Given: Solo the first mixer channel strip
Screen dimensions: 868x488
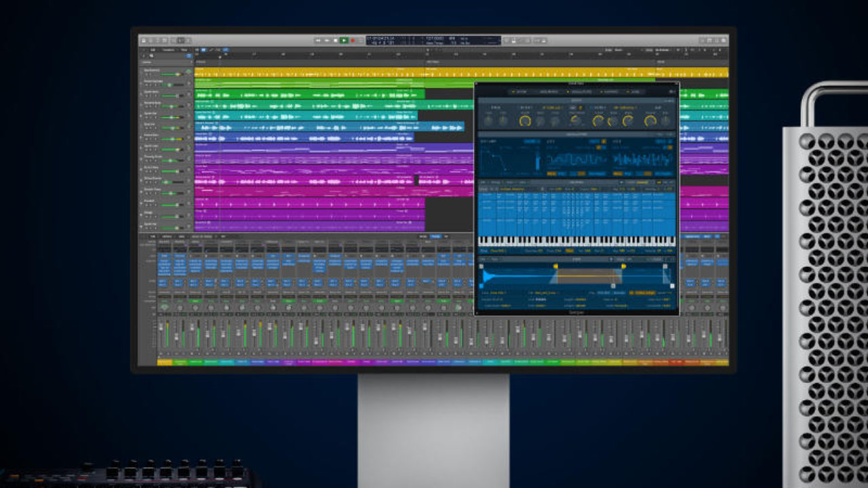Looking at the screenshot, I should [x=168, y=354].
